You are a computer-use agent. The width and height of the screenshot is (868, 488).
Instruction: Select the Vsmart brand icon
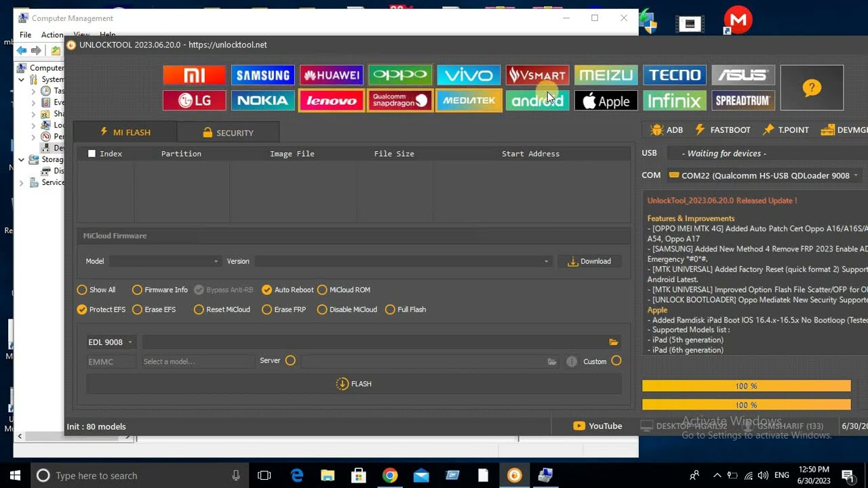537,75
